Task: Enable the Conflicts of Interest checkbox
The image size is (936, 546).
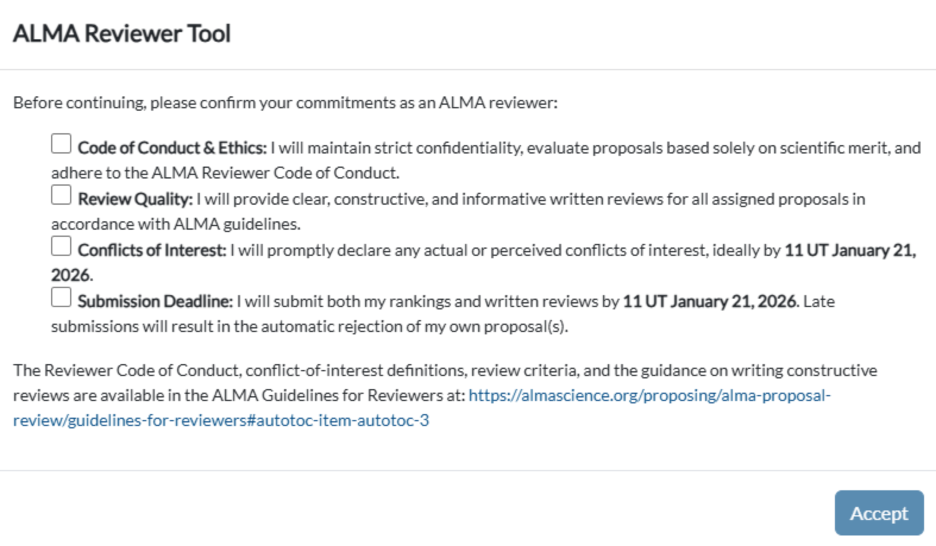Action: coord(61,246)
